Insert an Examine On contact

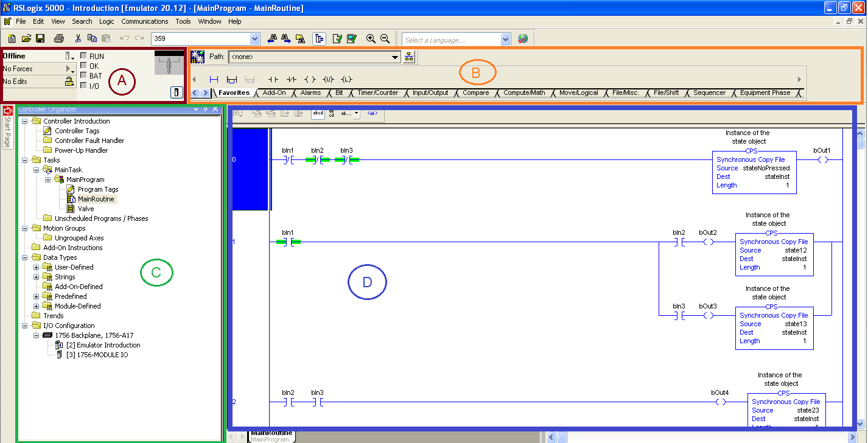pos(273,79)
